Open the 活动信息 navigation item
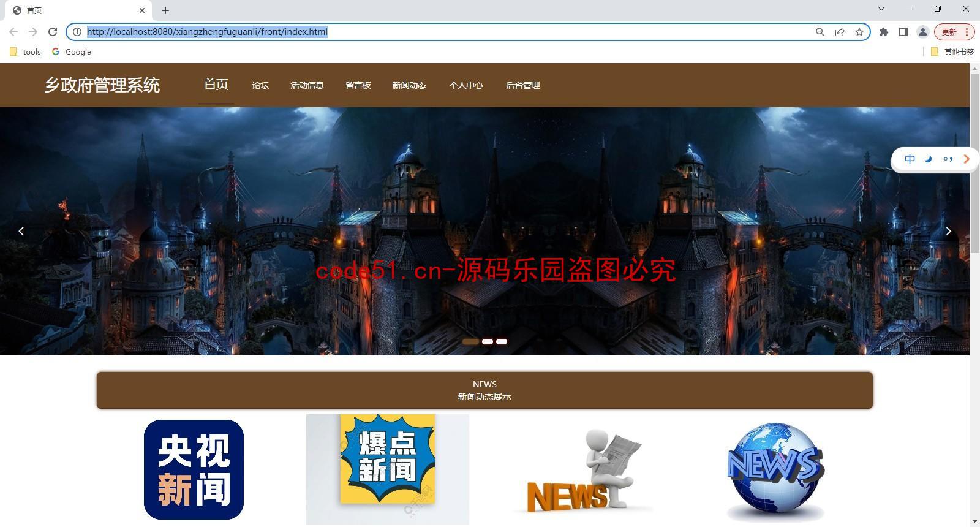 pos(307,85)
